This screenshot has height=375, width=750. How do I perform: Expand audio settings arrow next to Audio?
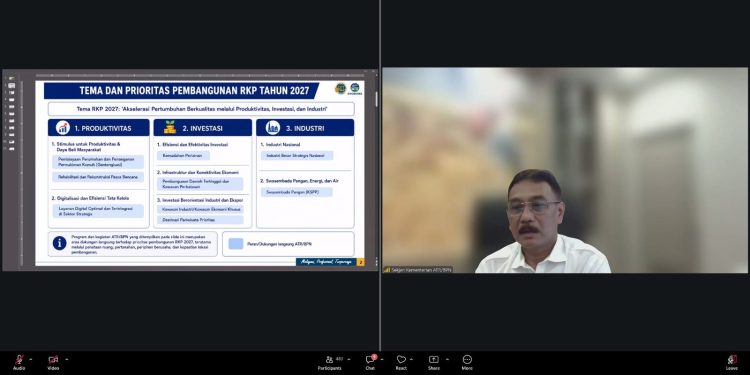point(31,359)
